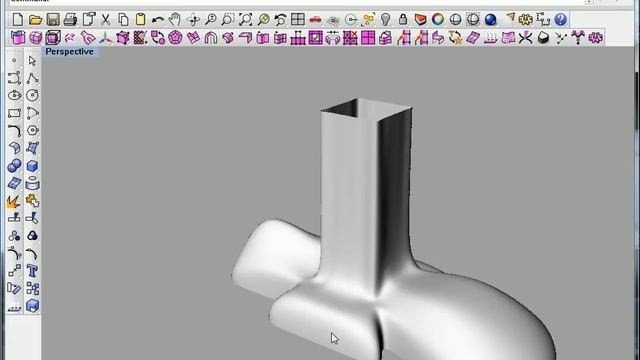Select the Pan hand tool
Image resolution: width=640 pixels, height=360 pixels.
click(x=176, y=19)
